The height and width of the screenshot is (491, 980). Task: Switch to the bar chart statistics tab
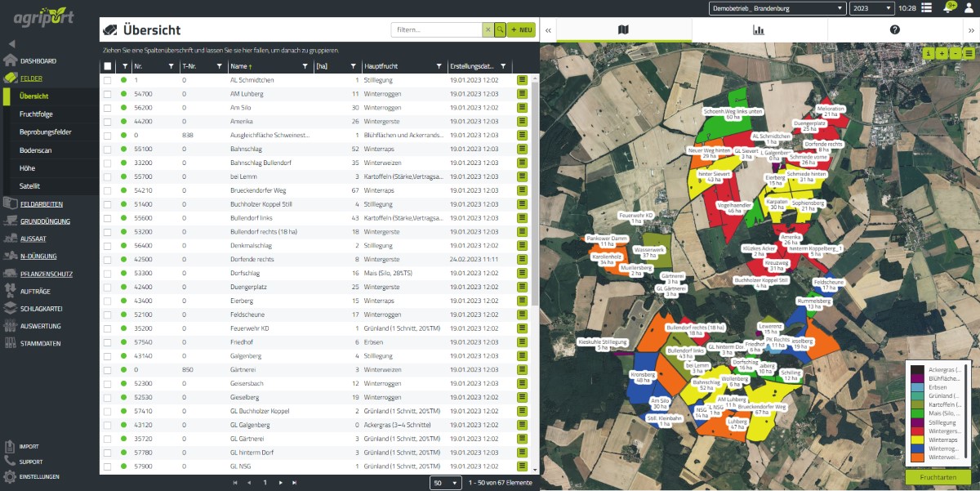(759, 30)
